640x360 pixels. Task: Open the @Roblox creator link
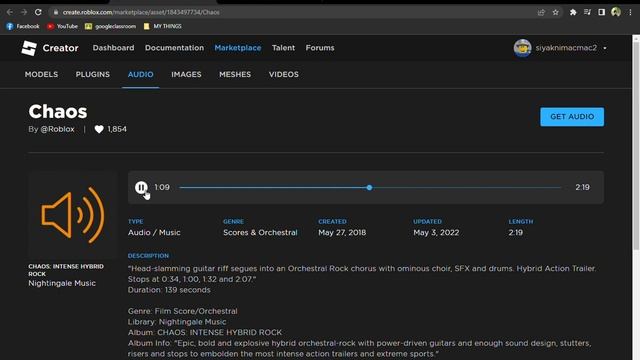[x=57, y=129]
